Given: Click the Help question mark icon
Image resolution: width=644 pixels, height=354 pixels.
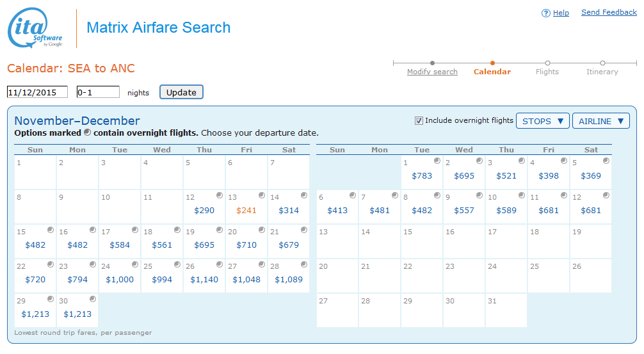Looking at the screenshot, I should [546, 13].
